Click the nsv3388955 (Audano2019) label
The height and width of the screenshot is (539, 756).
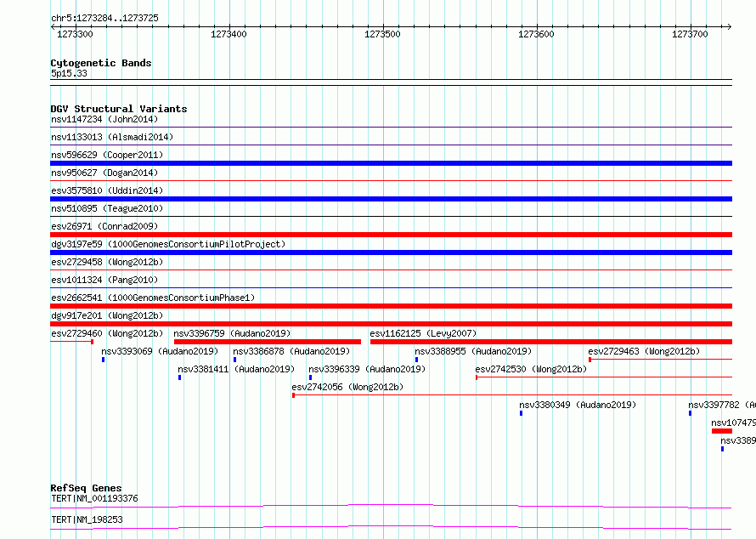tap(473, 351)
